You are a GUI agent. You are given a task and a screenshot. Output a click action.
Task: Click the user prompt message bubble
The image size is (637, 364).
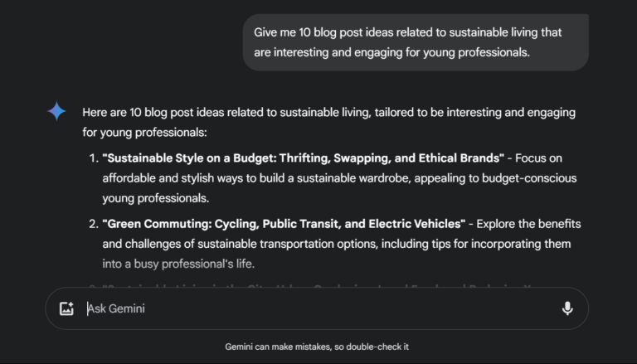[416, 42]
